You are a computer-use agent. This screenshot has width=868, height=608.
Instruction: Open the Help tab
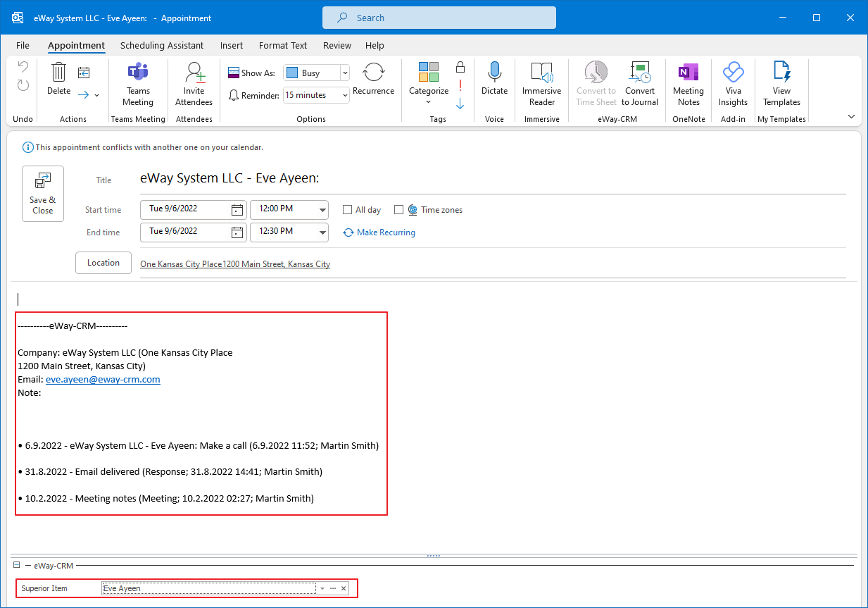[375, 45]
